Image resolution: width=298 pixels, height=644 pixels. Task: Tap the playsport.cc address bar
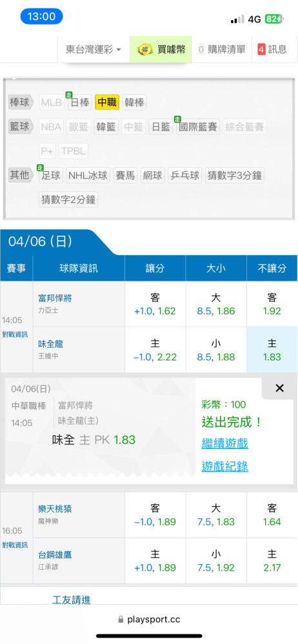(x=149, y=620)
